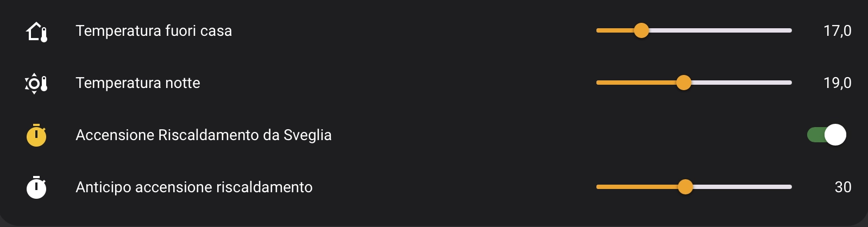
Task: Click the yellow timer icon
Action: pyautogui.click(x=36, y=135)
